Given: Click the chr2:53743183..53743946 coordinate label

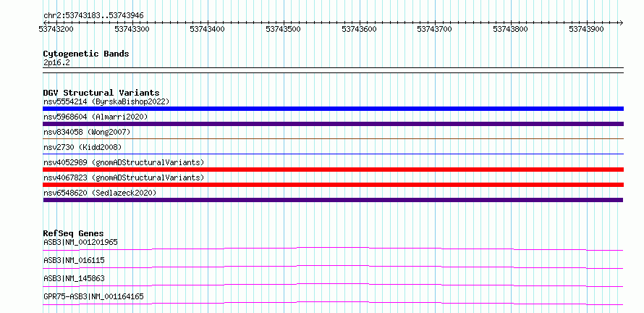Looking at the screenshot, I should coord(93,16).
